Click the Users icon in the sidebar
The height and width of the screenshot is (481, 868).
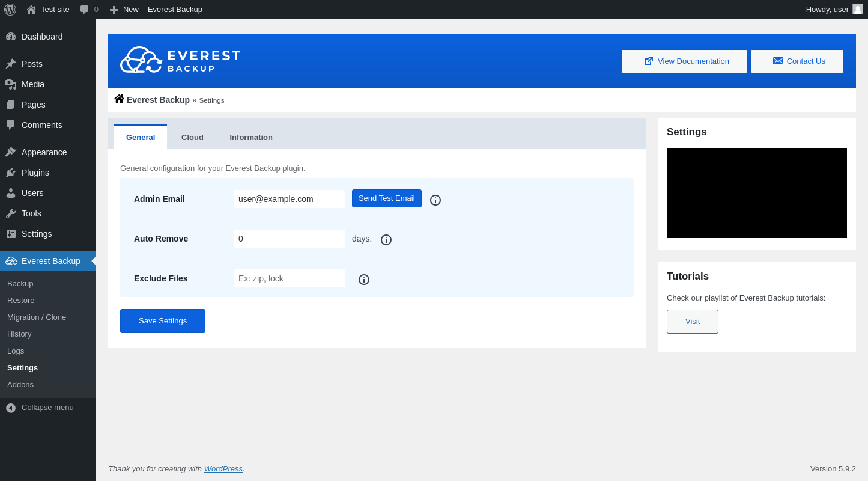[x=11, y=193]
